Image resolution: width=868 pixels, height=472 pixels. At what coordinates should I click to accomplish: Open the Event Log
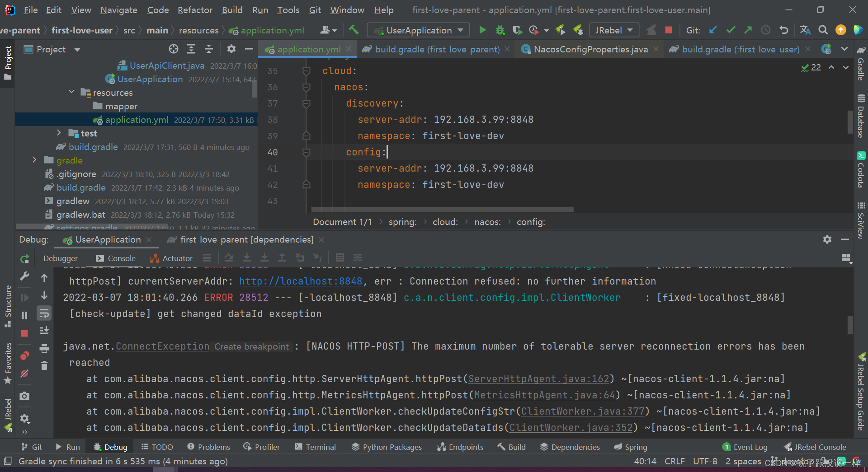745,447
